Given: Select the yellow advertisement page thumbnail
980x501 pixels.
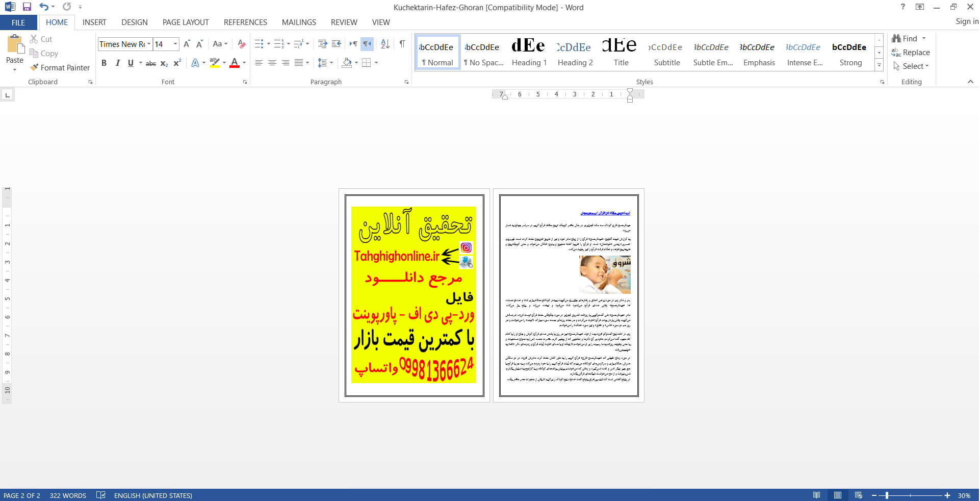Looking at the screenshot, I should coord(414,295).
